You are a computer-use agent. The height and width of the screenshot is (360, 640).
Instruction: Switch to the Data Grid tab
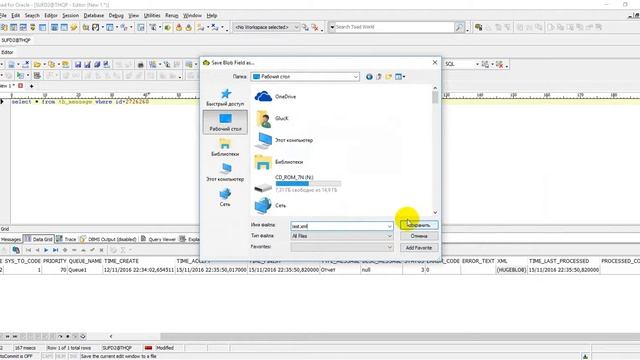39,239
